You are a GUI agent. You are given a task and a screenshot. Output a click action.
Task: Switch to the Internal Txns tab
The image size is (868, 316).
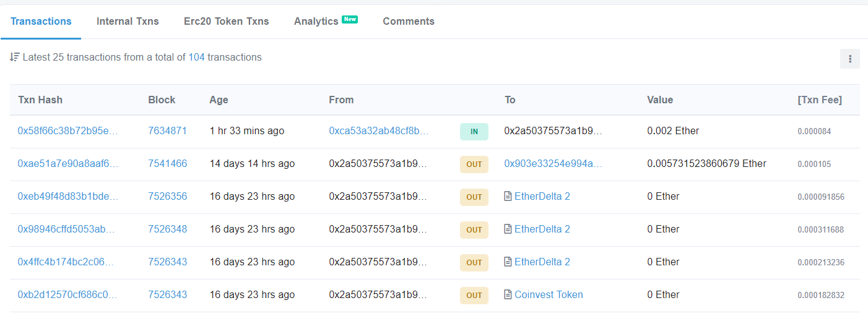pos(128,21)
